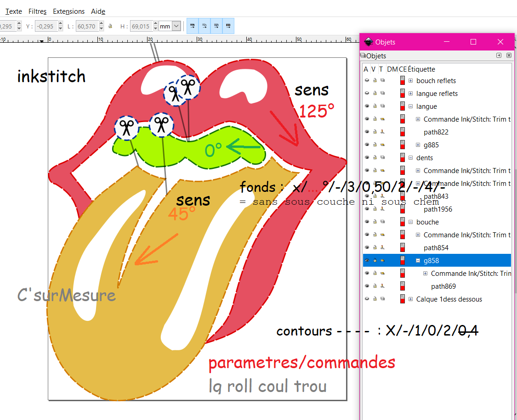This screenshot has width=517, height=420.
Task: Open highlight color swatch of path869
Action: point(402,286)
